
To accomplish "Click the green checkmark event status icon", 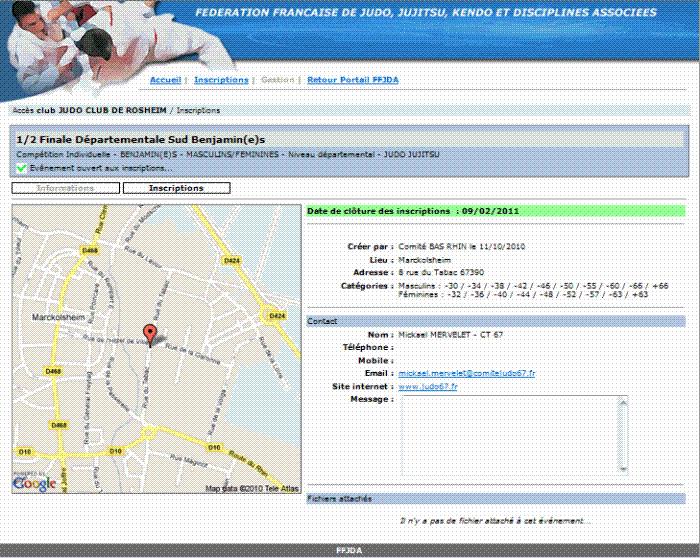I will [x=21, y=168].
